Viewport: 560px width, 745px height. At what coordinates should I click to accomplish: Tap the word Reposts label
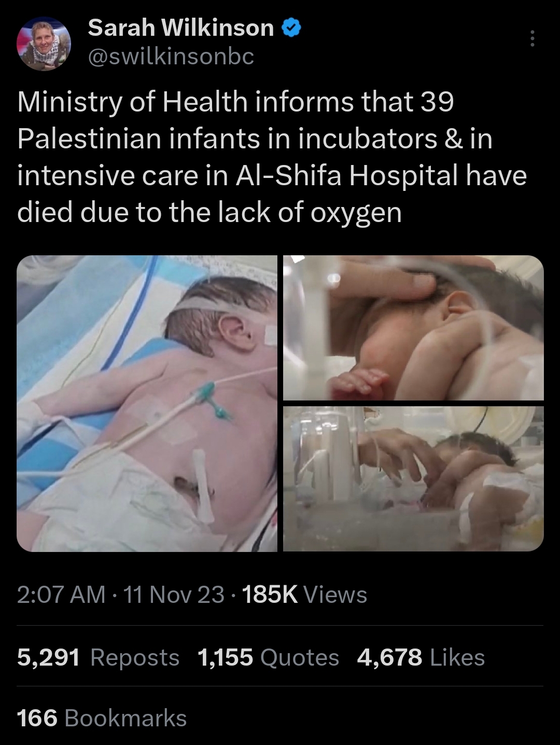click(135, 657)
